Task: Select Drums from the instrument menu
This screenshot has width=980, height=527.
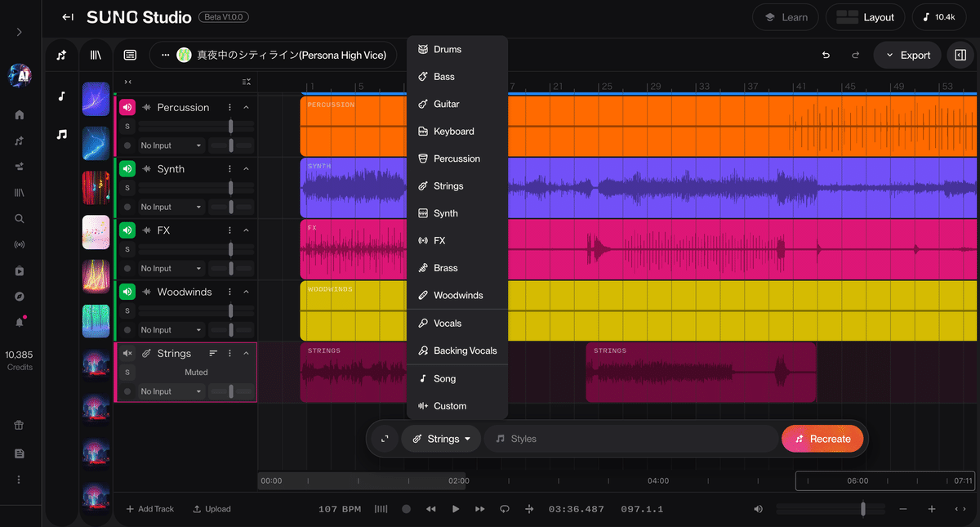Action: point(447,49)
